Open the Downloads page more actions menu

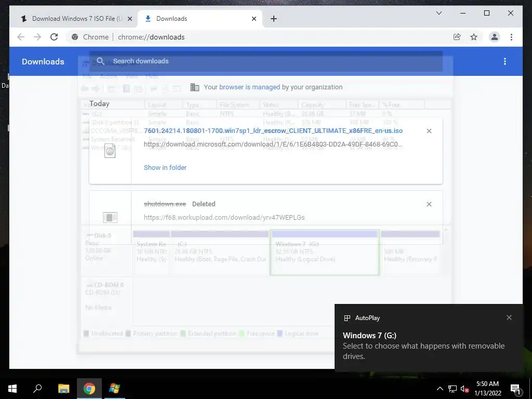(x=505, y=61)
